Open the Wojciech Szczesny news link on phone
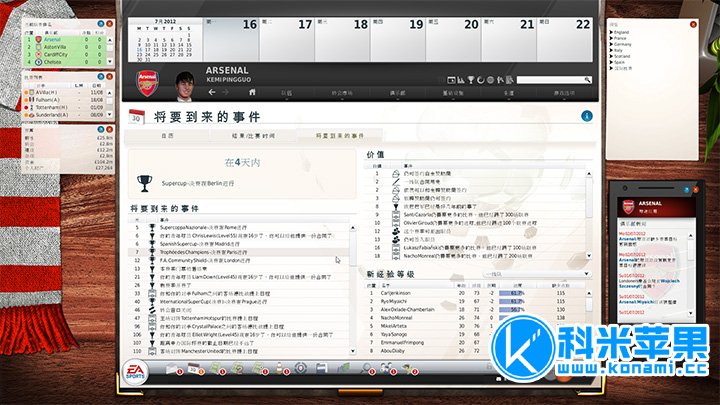Screen dimensions: 720x405 [x=649, y=283]
